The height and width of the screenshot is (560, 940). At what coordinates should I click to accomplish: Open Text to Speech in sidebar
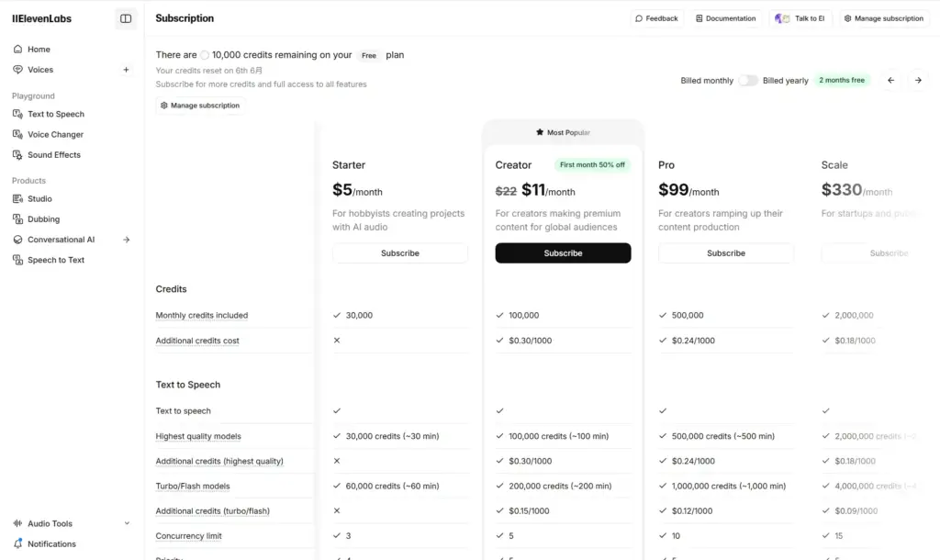point(55,115)
